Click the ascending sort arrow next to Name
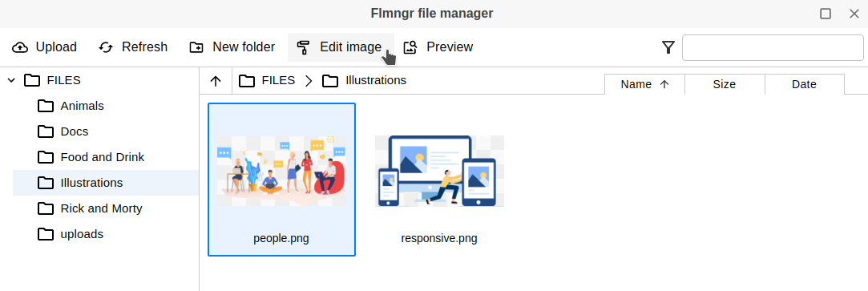Image resolution: width=868 pixels, height=291 pixels. point(665,85)
